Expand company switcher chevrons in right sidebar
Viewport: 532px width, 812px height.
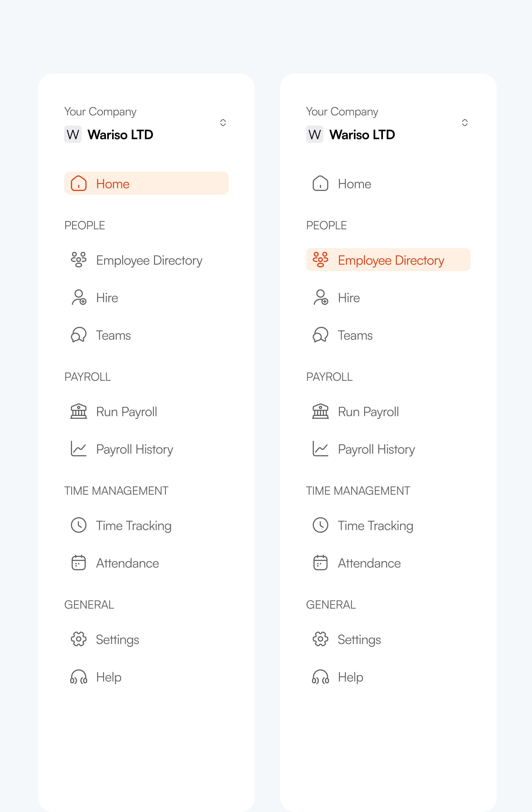pos(465,123)
